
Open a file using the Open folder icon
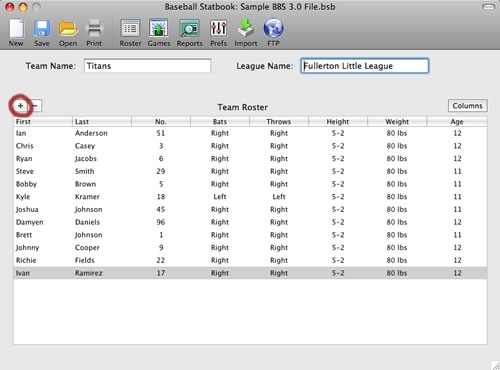click(x=68, y=33)
